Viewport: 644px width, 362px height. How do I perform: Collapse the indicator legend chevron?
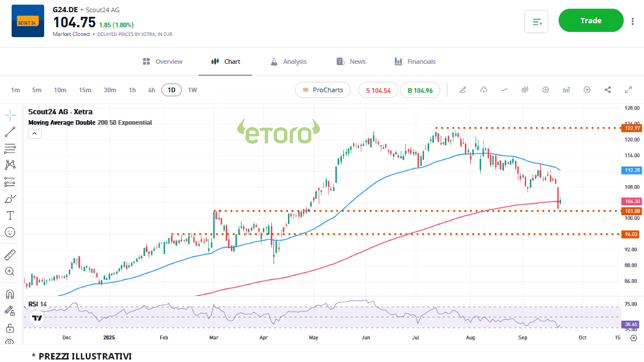tap(34, 133)
